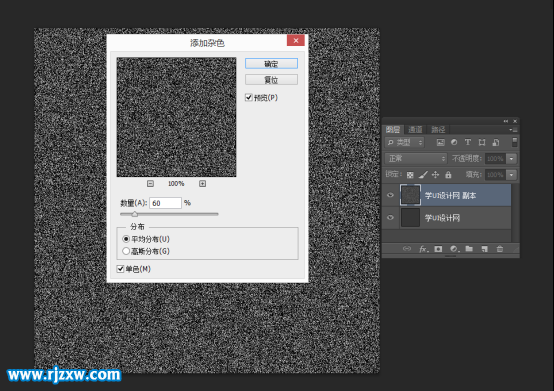Confirm with the 确定 button
Viewport: 554px width, 391px height.
(x=271, y=64)
